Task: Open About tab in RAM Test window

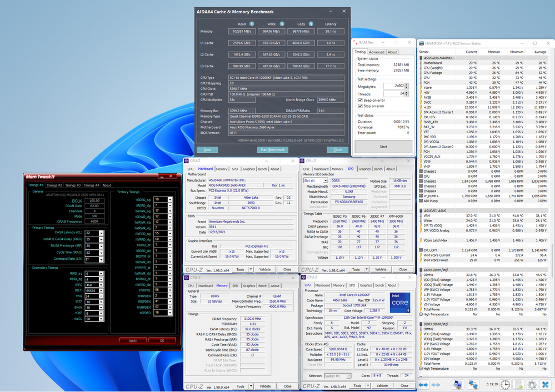Action: pyautogui.click(x=393, y=52)
